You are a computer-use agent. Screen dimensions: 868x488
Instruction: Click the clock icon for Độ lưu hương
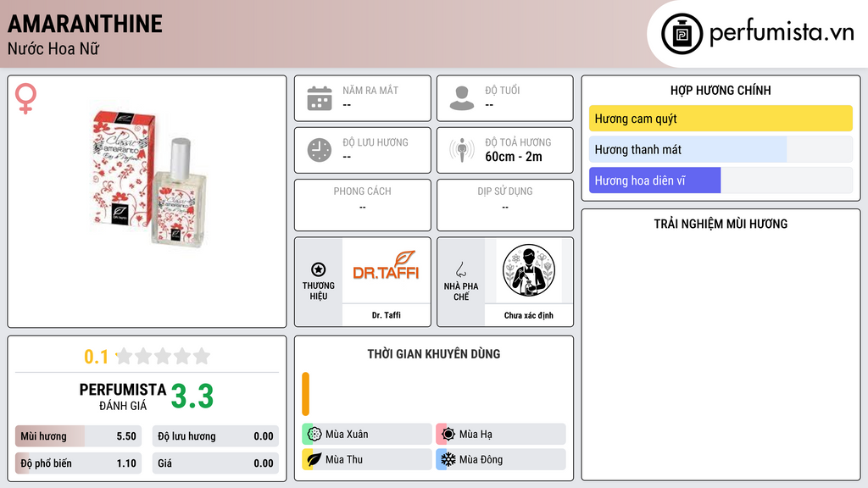coord(320,150)
